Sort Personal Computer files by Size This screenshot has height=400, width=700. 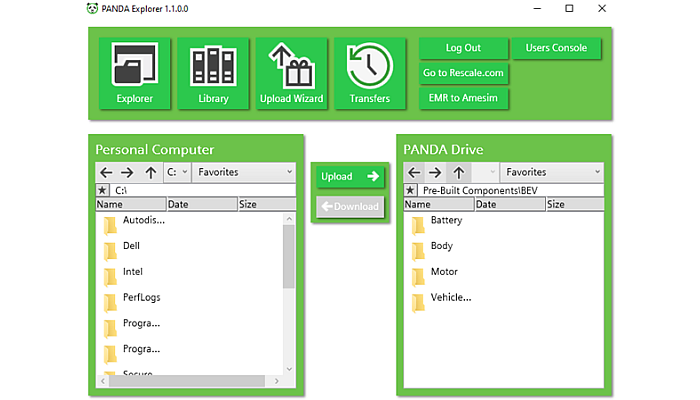pyautogui.click(x=267, y=204)
